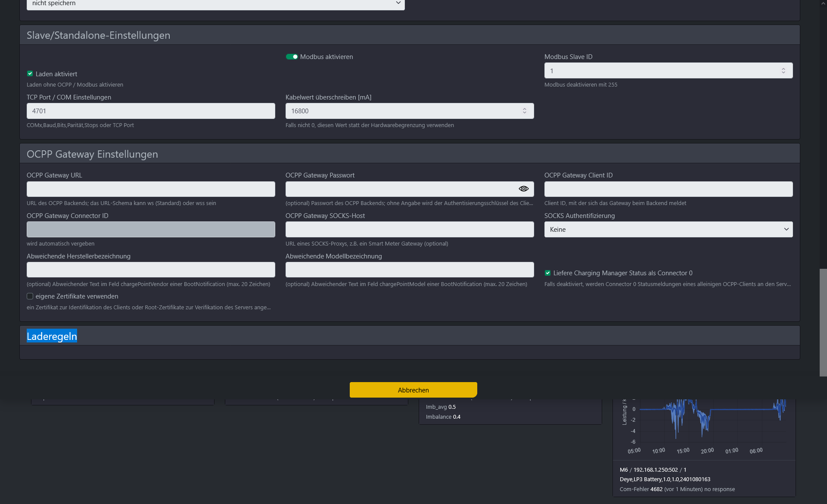Click the Slave/Standalone-Einstellungen section header
The image size is (827, 504).
[x=98, y=35]
